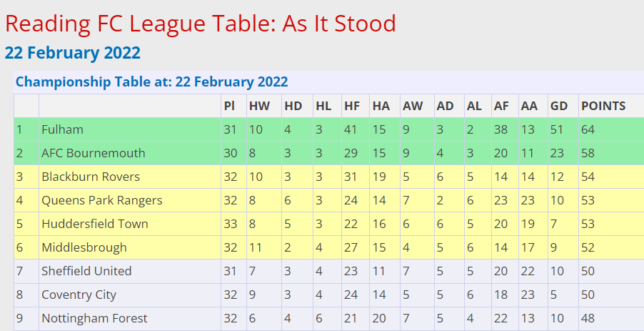Click Nottingham Forest team name

click(94, 318)
